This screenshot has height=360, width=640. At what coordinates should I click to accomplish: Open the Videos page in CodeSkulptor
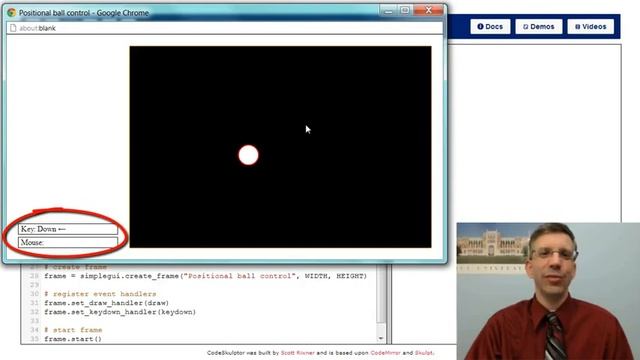click(x=590, y=27)
